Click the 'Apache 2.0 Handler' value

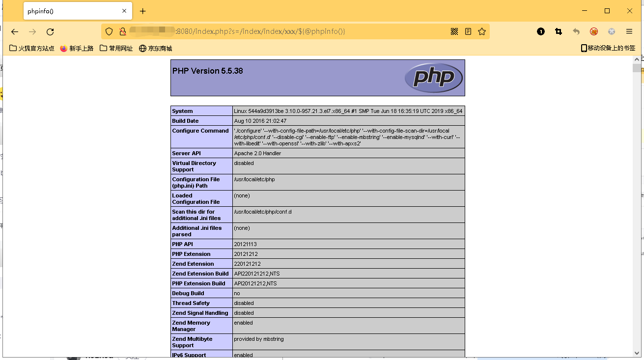click(257, 153)
